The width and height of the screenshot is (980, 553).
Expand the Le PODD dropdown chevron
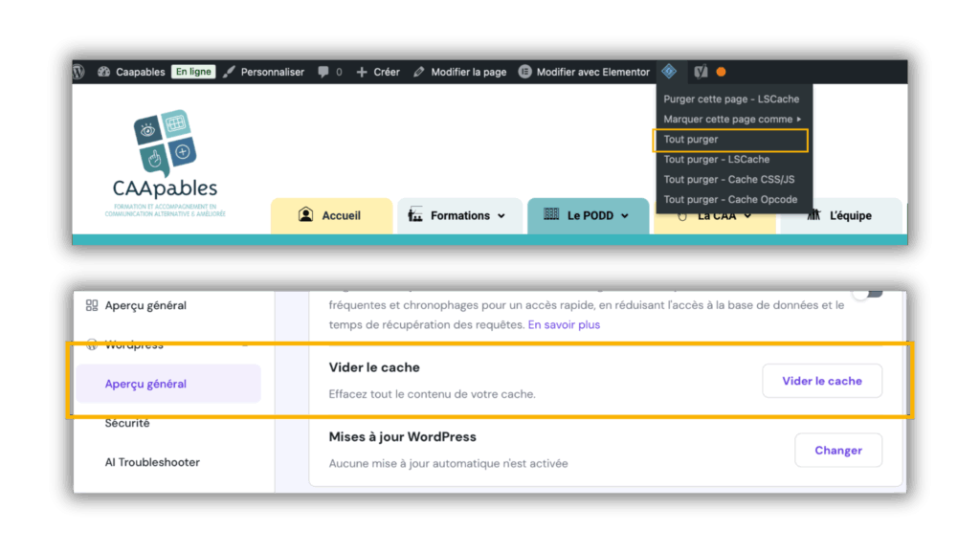pos(624,216)
